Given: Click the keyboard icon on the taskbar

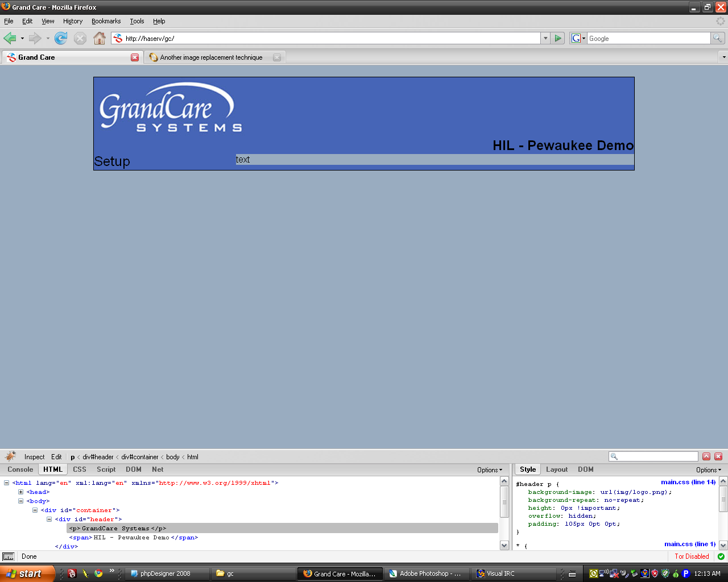Looking at the screenshot, I should 572,573.
